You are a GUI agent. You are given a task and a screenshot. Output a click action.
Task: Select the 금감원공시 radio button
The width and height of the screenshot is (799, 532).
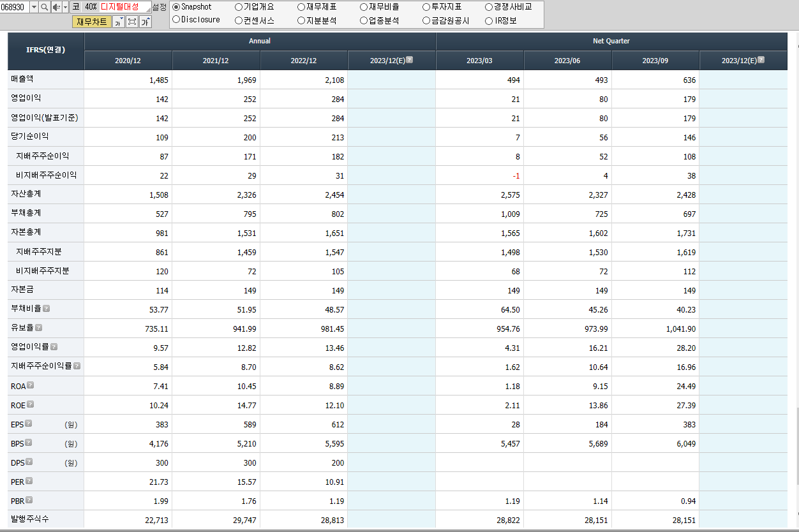pos(426,20)
